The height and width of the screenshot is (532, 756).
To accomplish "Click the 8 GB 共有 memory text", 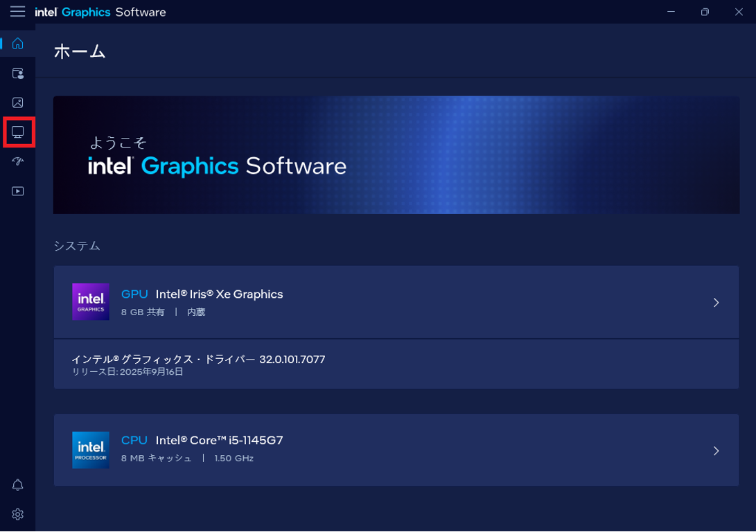I will pyautogui.click(x=143, y=312).
